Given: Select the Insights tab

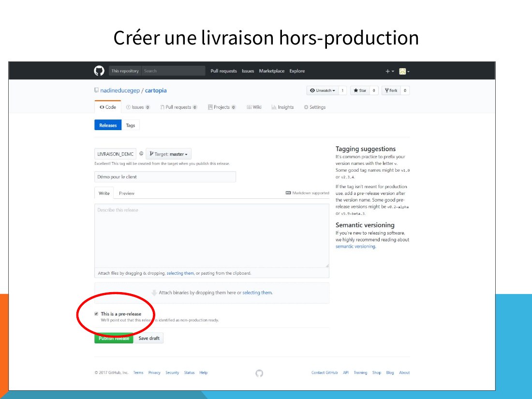Looking at the screenshot, I should (282, 107).
